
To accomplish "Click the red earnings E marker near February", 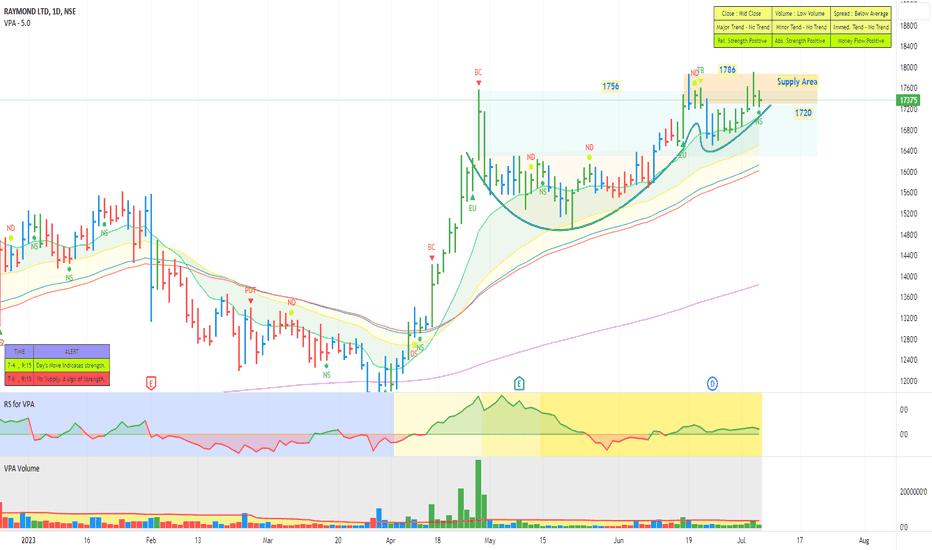I will pyautogui.click(x=150, y=384).
